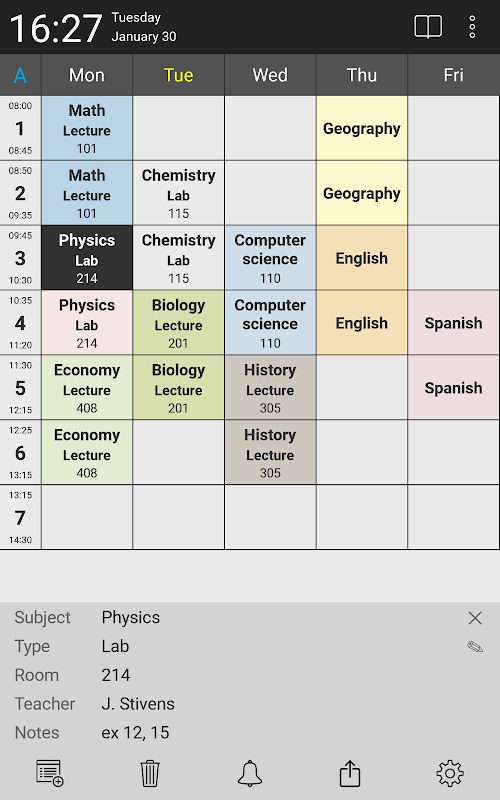Open settings with the gear icon
Screen dimensions: 500x800
(x=450, y=773)
